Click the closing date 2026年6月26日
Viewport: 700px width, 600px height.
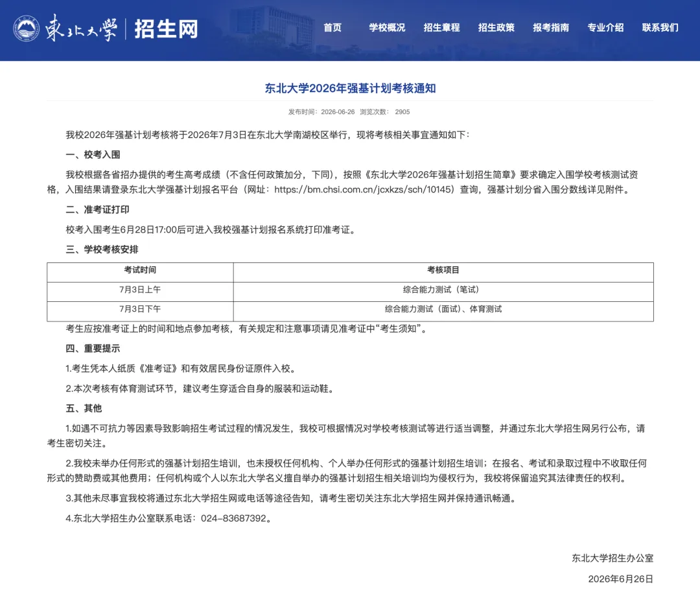point(620,579)
